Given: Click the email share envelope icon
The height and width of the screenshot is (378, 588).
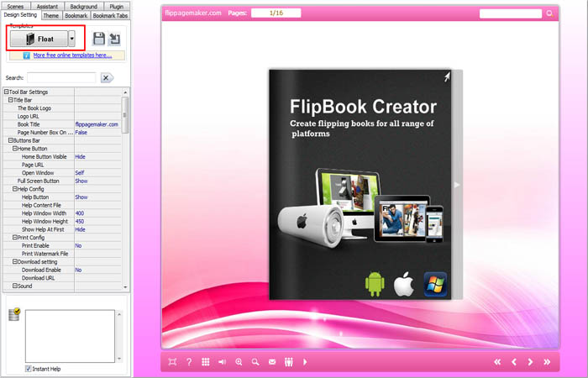Looking at the screenshot, I should click(x=272, y=362).
